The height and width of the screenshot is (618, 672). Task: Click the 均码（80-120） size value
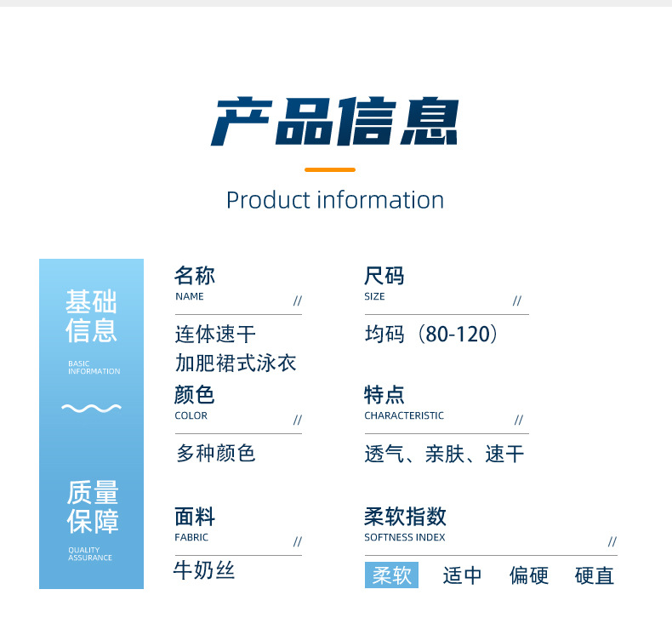[x=431, y=334]
